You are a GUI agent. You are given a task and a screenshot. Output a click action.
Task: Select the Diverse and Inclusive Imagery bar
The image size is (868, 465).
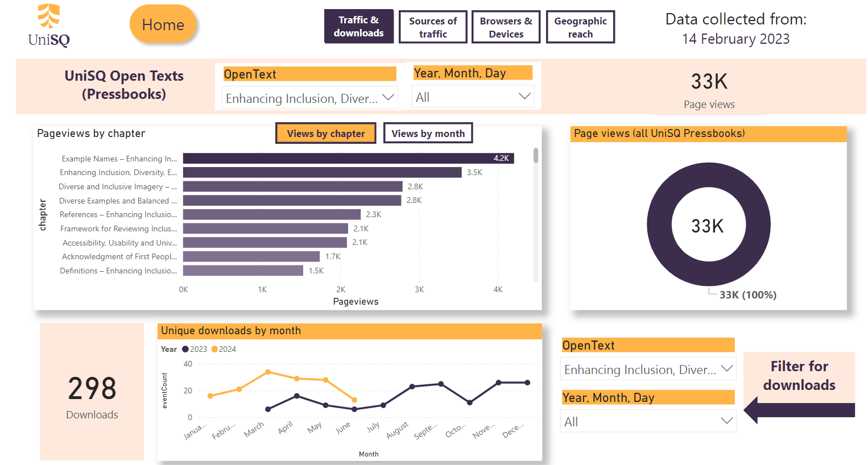point(293,186)
